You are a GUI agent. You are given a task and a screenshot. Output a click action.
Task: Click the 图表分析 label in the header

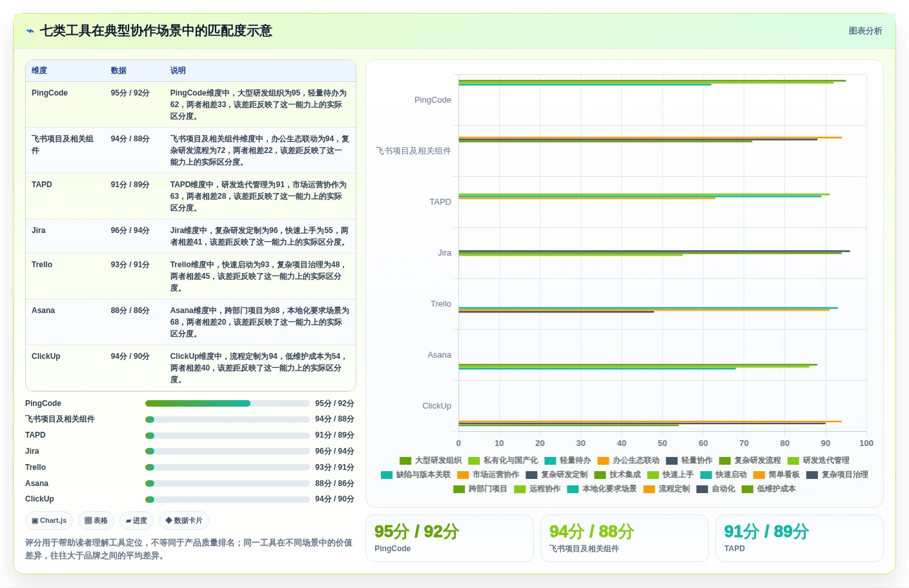[865, 31]
